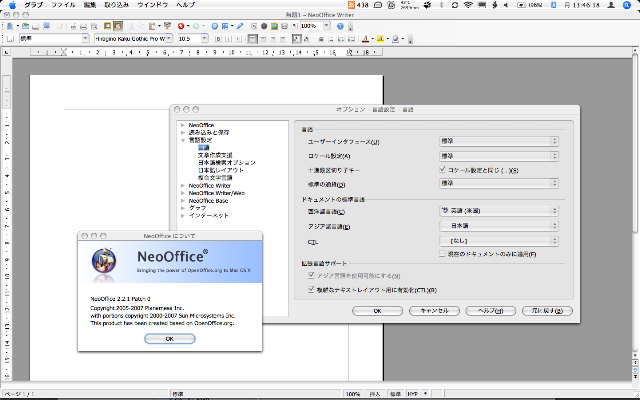Click the Spotlight search icon in the menu bar

[x=627, y=5]
